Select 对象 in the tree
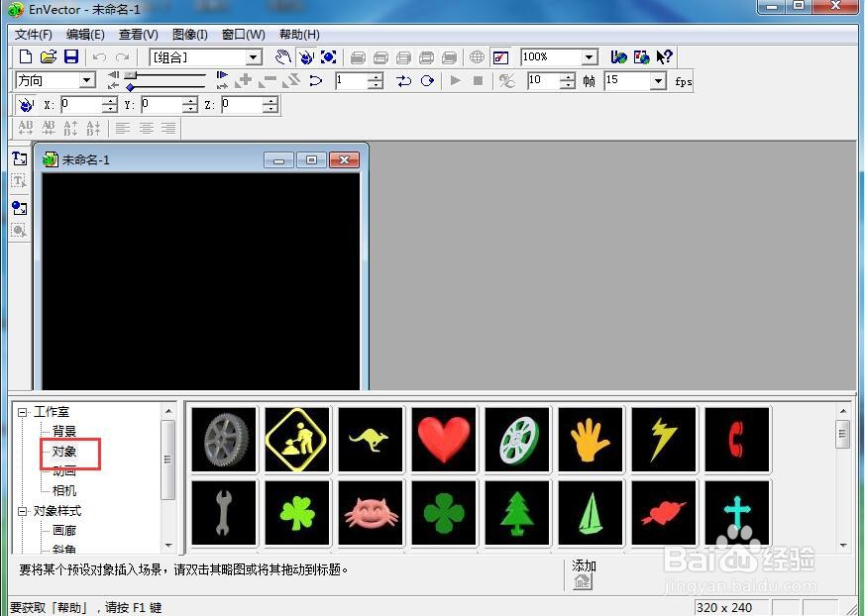Image resolution: width=865 pixels, height=616 pixels. tap(64, 452)
